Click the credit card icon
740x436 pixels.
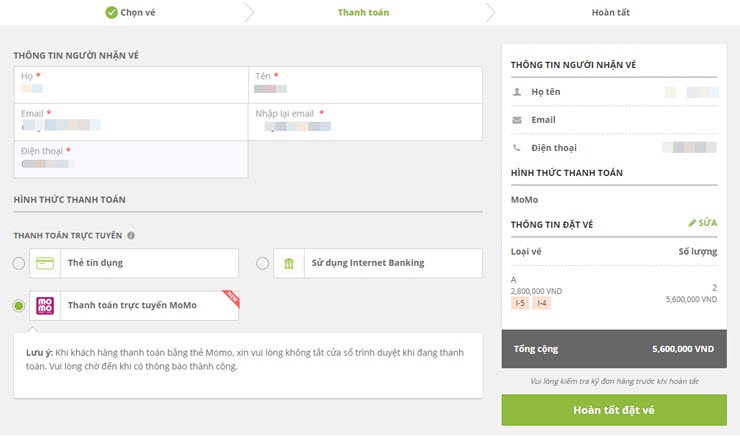(x=45, y=263)
